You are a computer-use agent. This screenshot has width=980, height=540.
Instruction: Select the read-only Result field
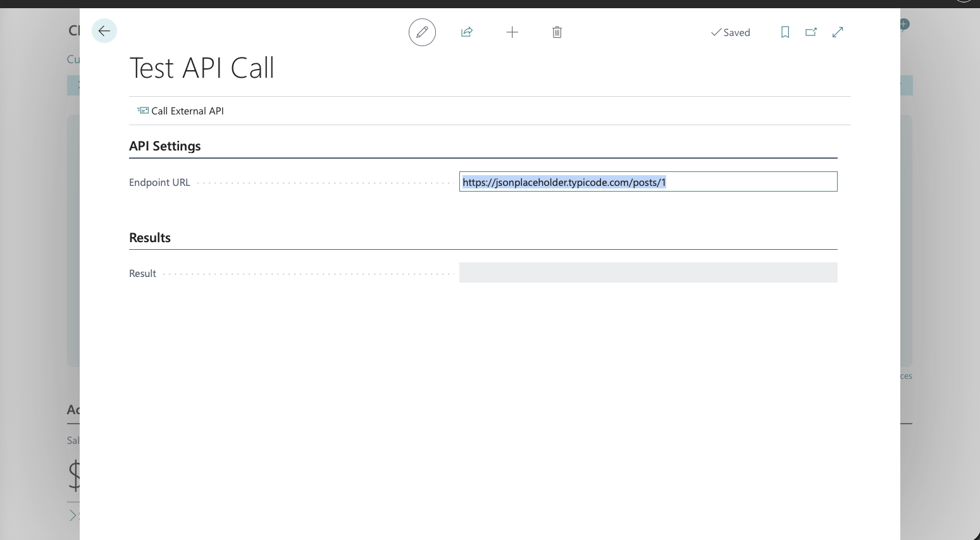[x=648, y=273]
